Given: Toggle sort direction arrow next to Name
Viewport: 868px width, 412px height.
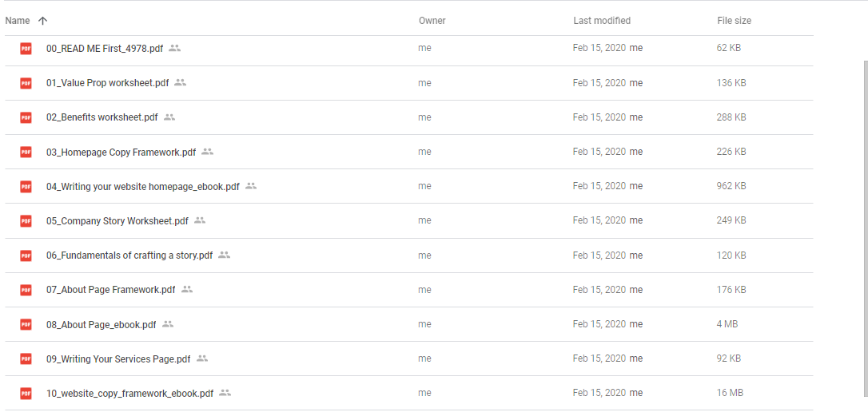Looking at the screenshot, I should pyautogui.click(x=42, y=21).
